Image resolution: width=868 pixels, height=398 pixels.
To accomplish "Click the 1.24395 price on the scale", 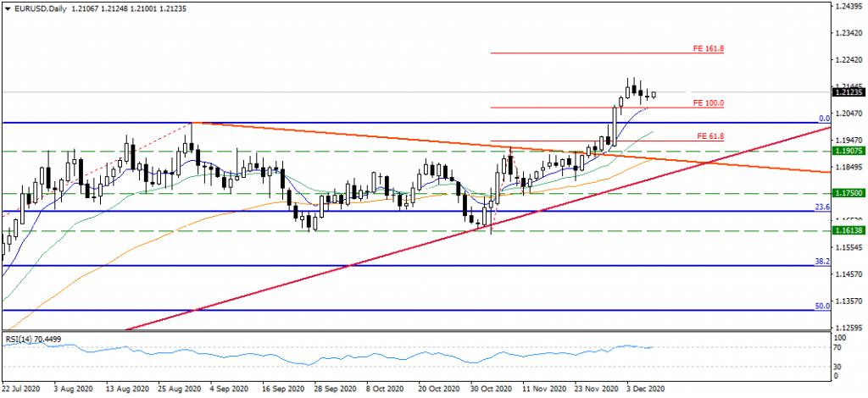I will click(x=849, y=7).
